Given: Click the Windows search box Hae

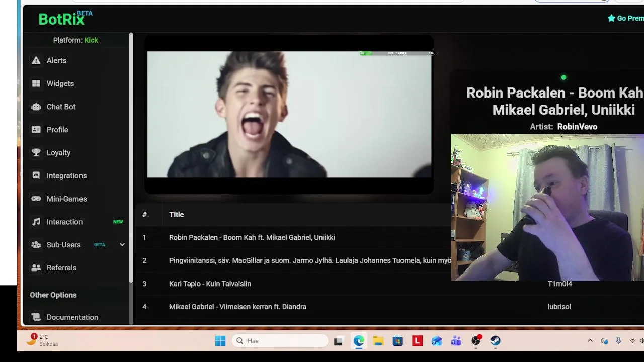Looking at the screenshot, I should 280,341.
